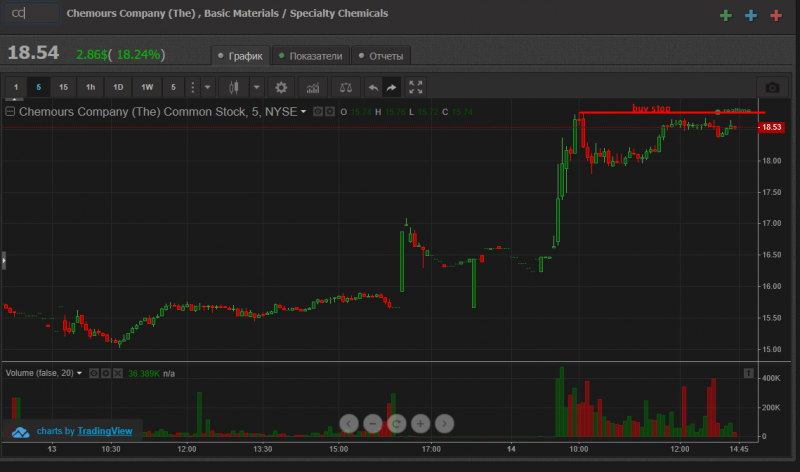Screen dimensions: 800x472
Task: Open the interval dropdown arrow
Action: pos(207,87)
